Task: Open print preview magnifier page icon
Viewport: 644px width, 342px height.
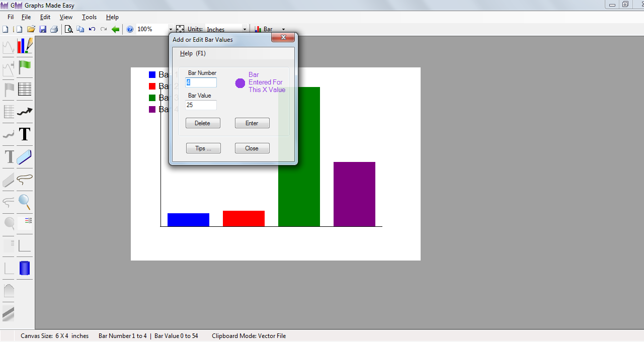Action: 68,29
